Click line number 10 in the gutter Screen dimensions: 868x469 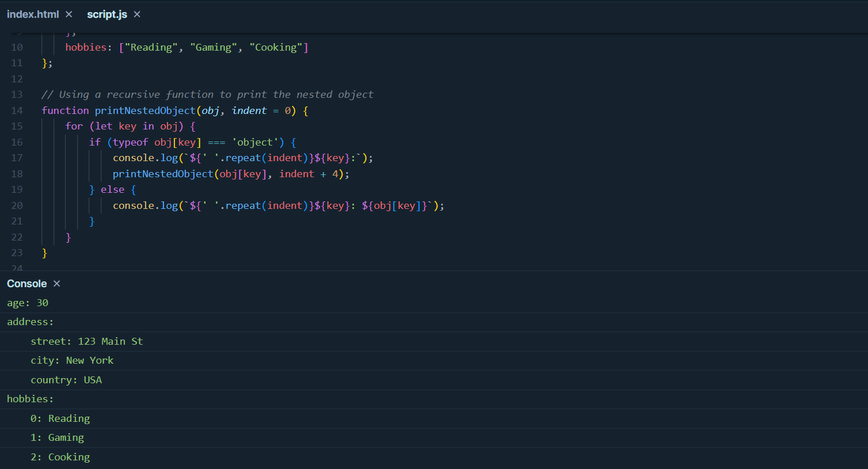[17, 47]
